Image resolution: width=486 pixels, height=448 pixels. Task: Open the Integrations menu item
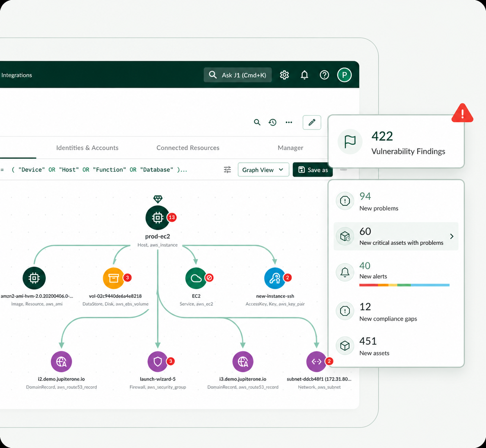coord(16,75)
